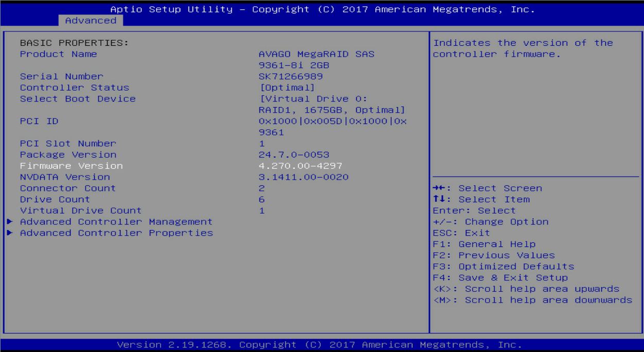Viewport: 644px width, 352px height.
Task: Change Controller Status value [Optimal]
Action: [287, 87]
